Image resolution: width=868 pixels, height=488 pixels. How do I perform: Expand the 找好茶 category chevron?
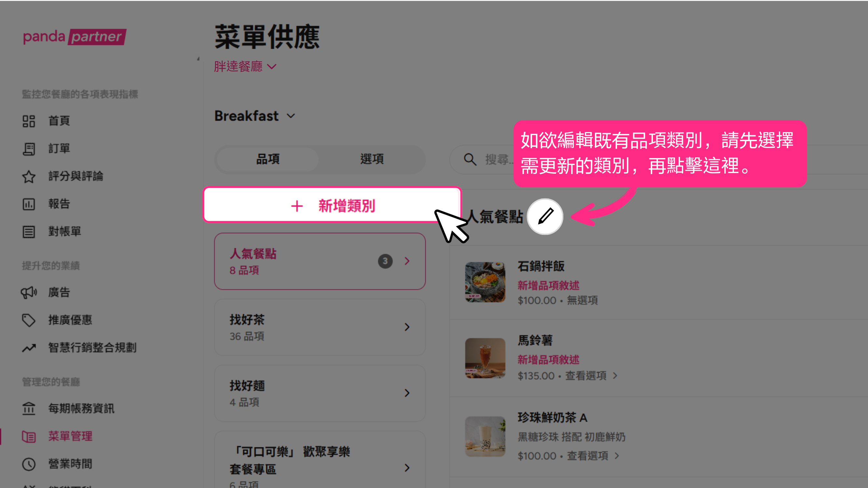pos(407,327)
